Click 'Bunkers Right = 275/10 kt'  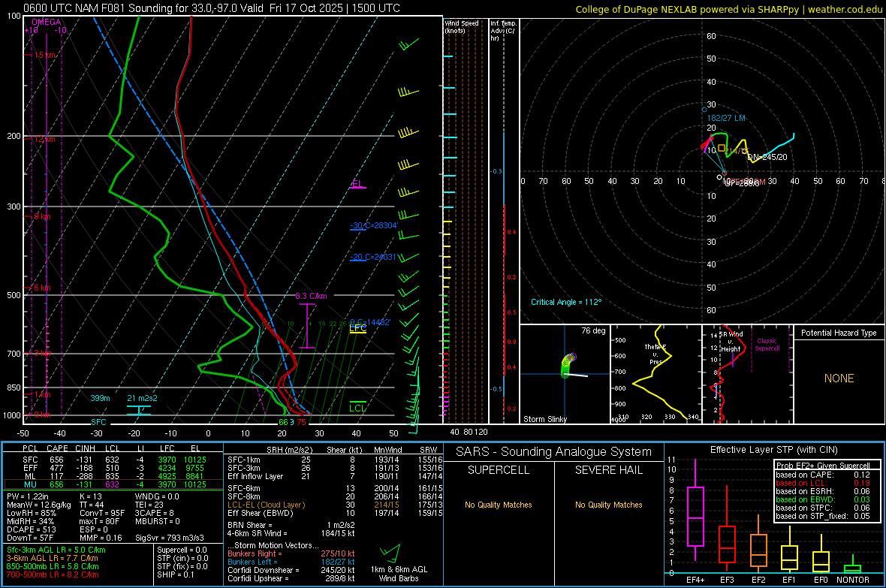291,553
